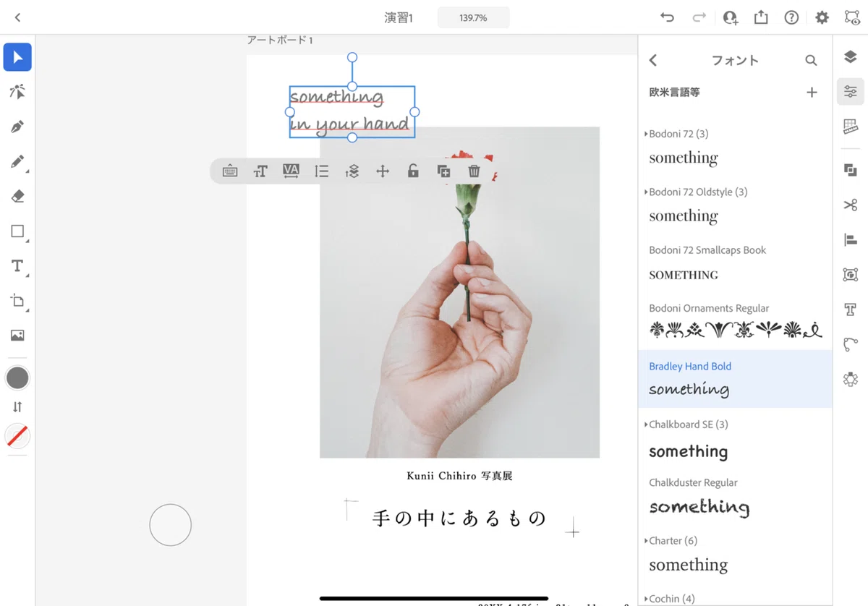868x606 pixels.
Task: Click the アートボード 1 artboard label
Action: coord(280,40)
